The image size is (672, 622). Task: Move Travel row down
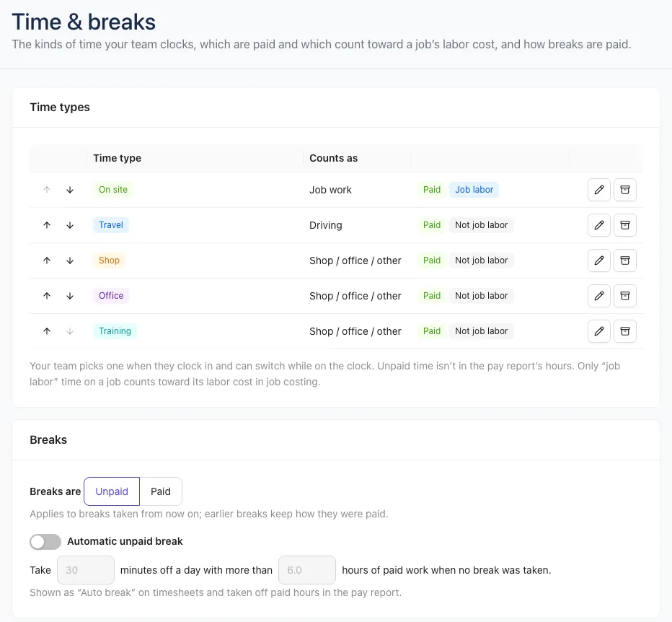pyautogui.click(x=70, y=225)
